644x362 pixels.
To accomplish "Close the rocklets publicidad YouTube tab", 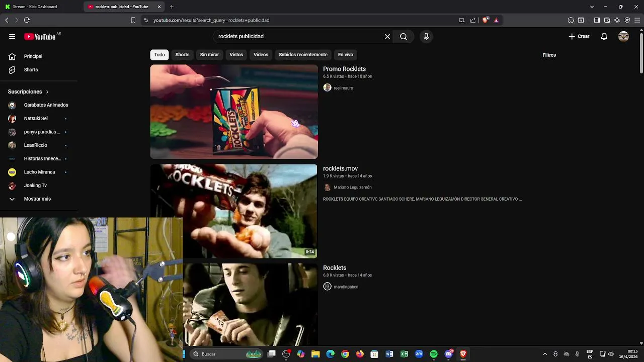I will click(x=159, y=7).
